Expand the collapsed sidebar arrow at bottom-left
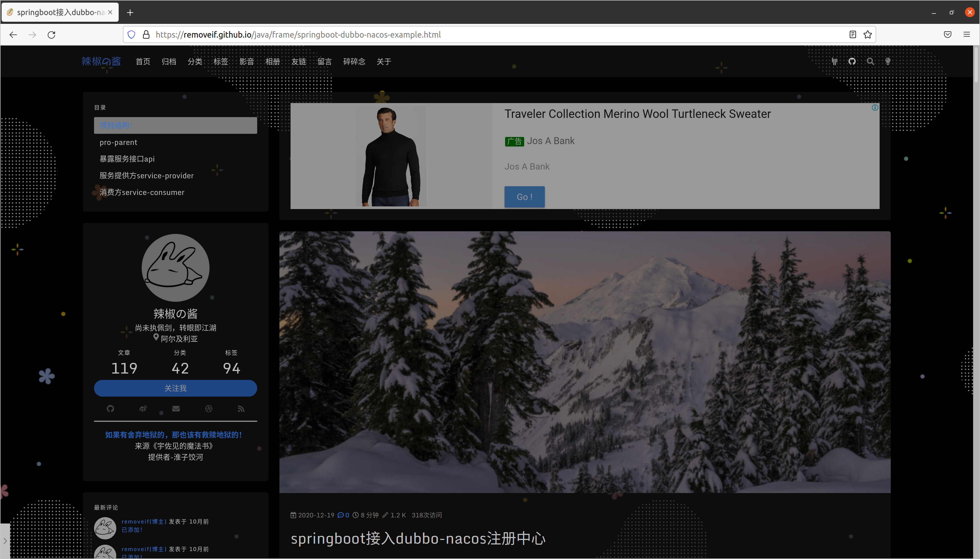Viewport: 980px width, 559px height. pyautogui.click(x=5, y=540)
